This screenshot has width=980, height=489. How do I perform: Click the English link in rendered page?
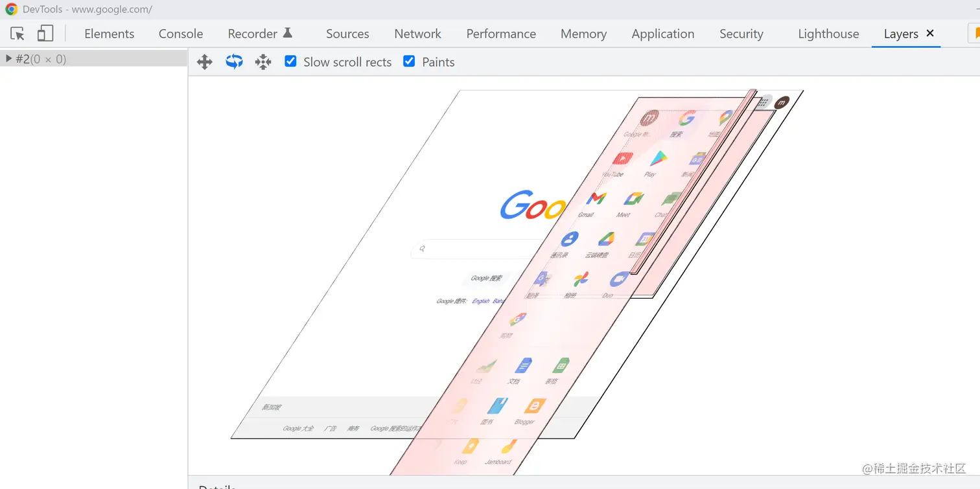[481, 301]
